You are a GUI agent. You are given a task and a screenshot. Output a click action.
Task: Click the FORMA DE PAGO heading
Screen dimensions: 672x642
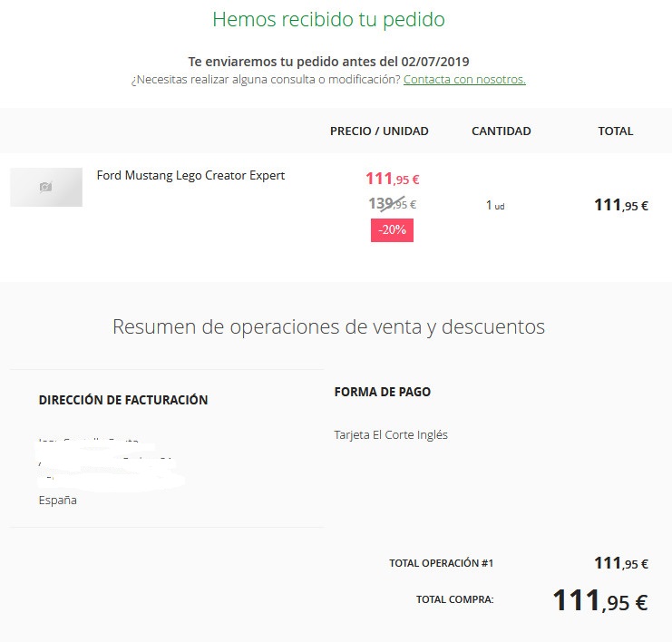click(x=383, y=392)
